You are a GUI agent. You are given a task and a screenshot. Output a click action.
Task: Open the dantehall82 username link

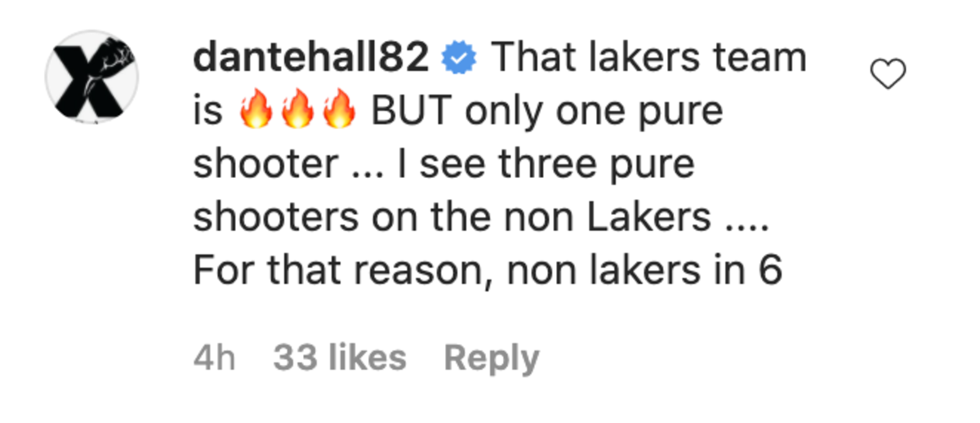311,59
